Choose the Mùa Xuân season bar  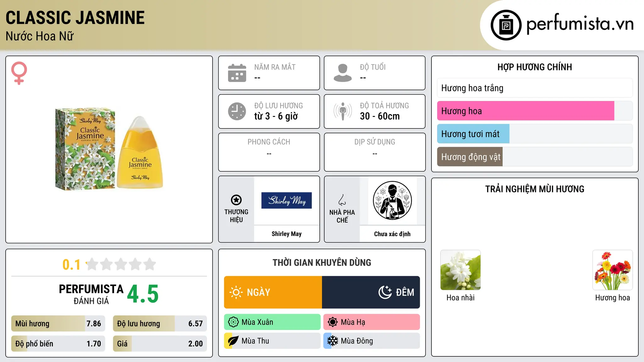click(272, 322)
